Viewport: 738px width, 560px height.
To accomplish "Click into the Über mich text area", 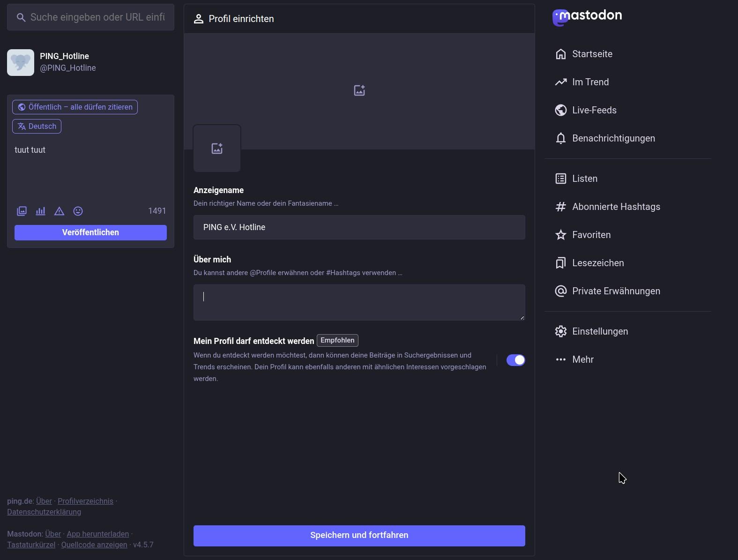I will click(x=359, y=302).
